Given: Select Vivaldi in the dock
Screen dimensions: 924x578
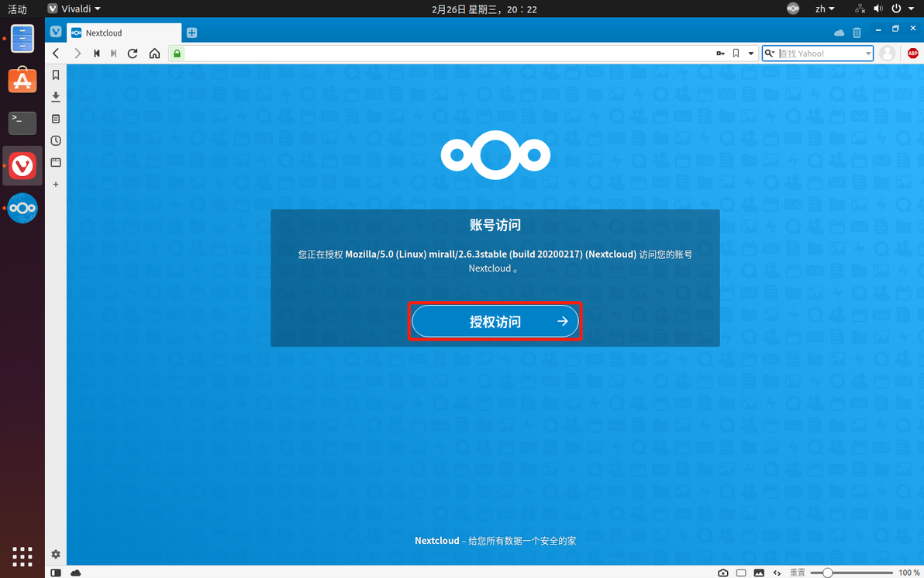Looking at the screenshot, I should [22, 166].
